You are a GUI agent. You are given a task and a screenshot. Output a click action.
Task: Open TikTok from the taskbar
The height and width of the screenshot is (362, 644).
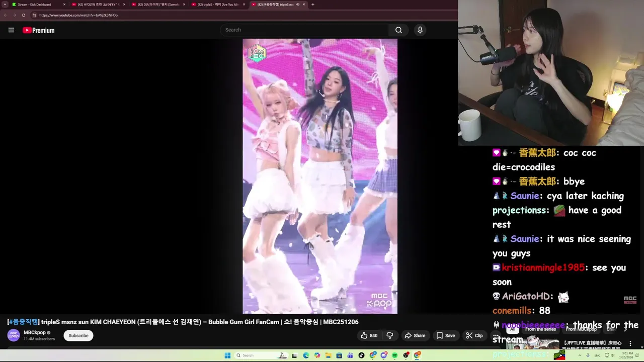(361, 355)
